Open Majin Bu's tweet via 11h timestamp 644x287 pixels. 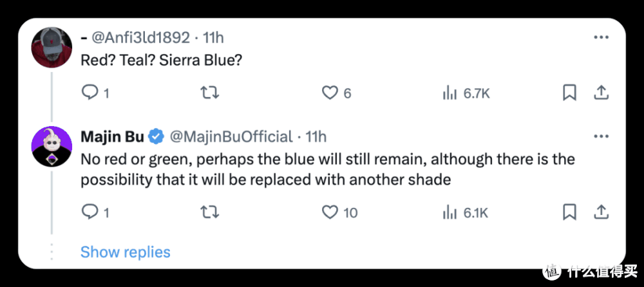(x=316, y=136)
